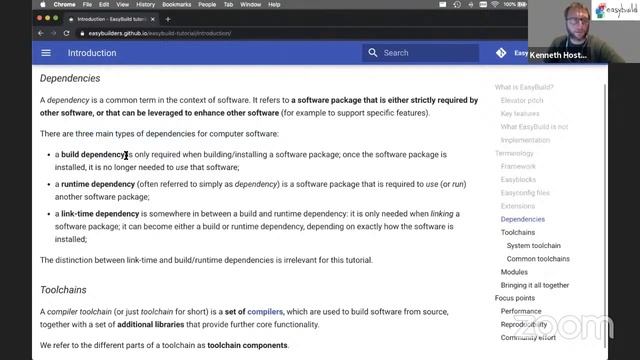Follow the compilers hyperlink

(265, 312)
